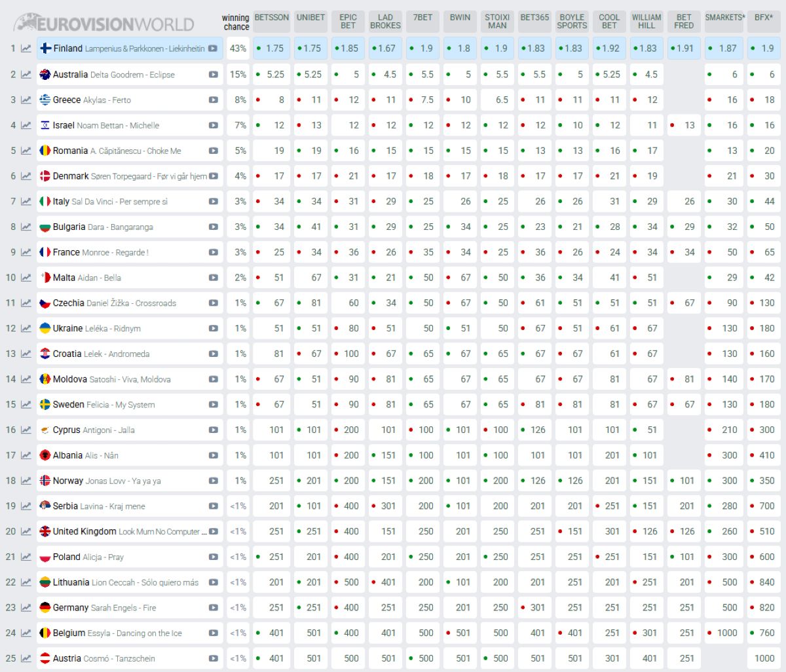786x672 pixels.
Task: Show Italy's odds trend chart icon
Action: (x=26, y=202)
